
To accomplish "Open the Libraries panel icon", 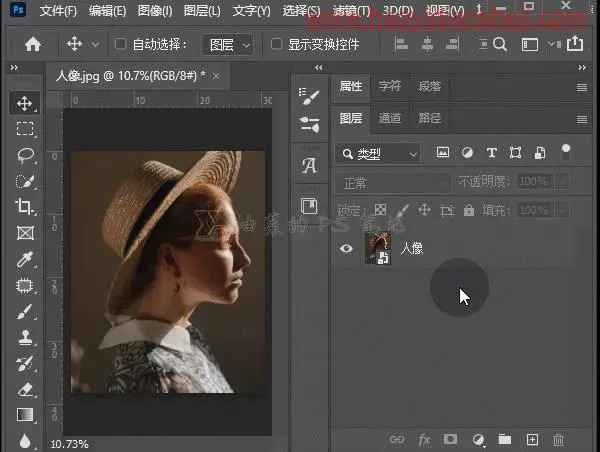I will pyautogui.click(x=309, y=206).
